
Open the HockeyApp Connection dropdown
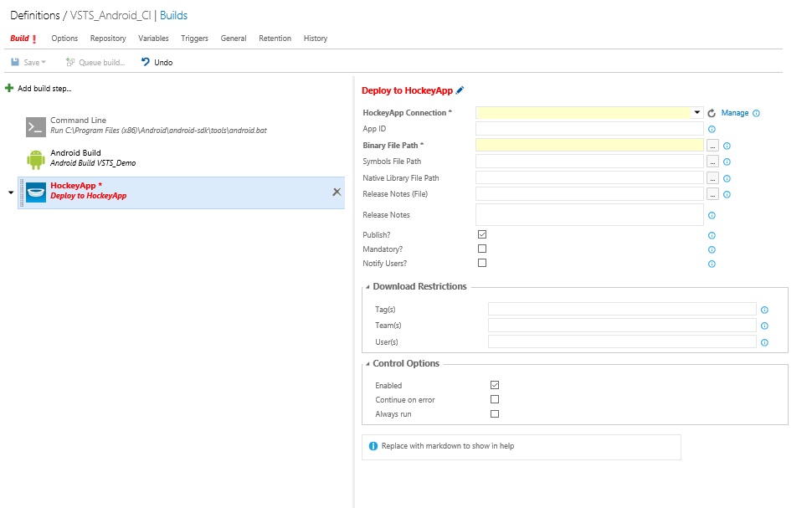point(697,113)
